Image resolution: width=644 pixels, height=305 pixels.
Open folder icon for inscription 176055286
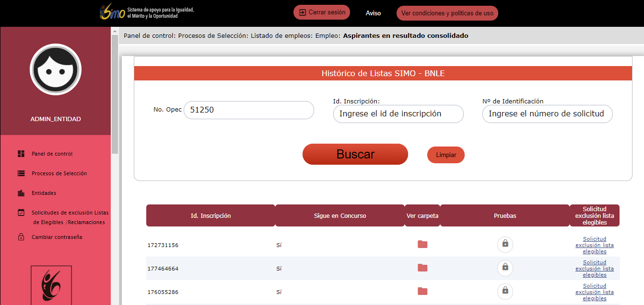tap(422, 291)
